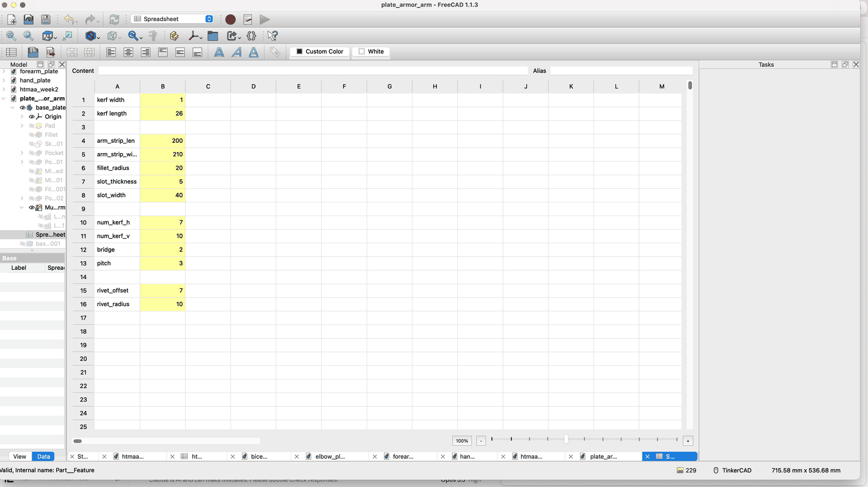Open the Spreadsheet workbench dropdown
This screenshot has width=868, height=487.
pyautogui.click(x=173, y=19)
